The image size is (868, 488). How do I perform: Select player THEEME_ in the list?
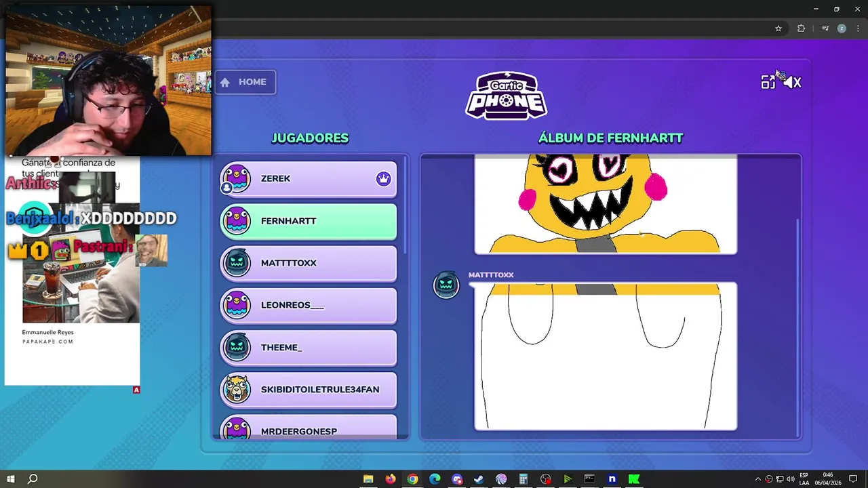pos(309,347)
